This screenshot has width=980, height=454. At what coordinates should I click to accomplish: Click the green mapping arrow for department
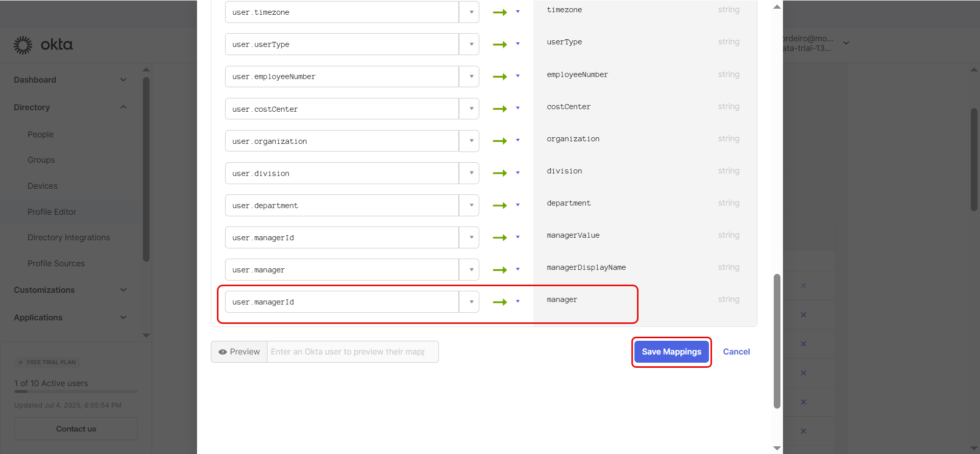click(x=500, y=205)
